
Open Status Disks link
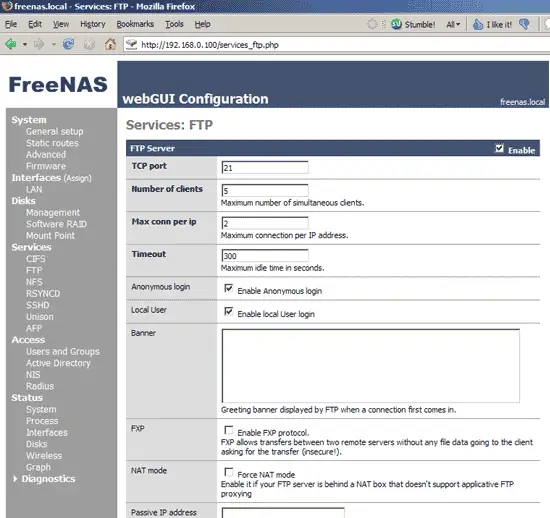(x=36, y=444)
